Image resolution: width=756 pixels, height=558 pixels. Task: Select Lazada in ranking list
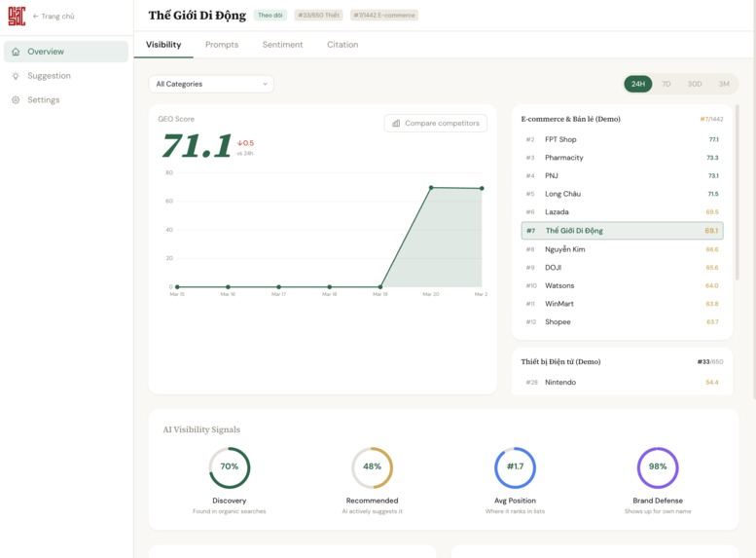point(622,212)
